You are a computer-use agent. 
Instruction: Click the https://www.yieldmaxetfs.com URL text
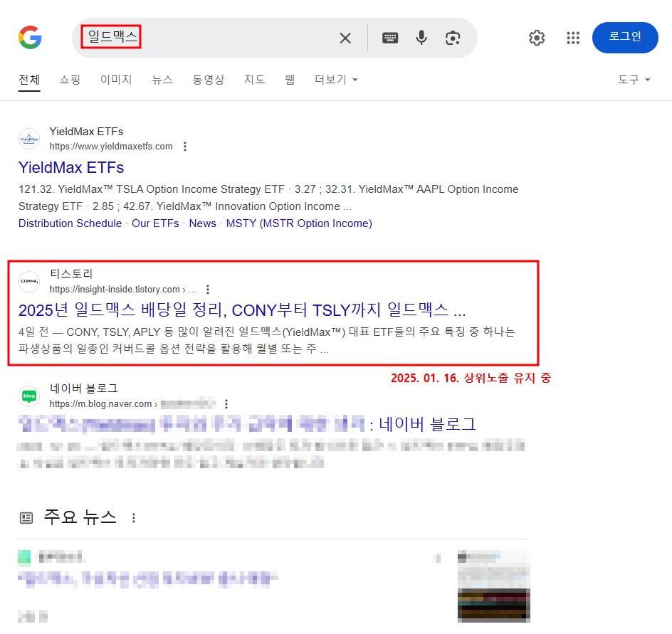point(111,147)
